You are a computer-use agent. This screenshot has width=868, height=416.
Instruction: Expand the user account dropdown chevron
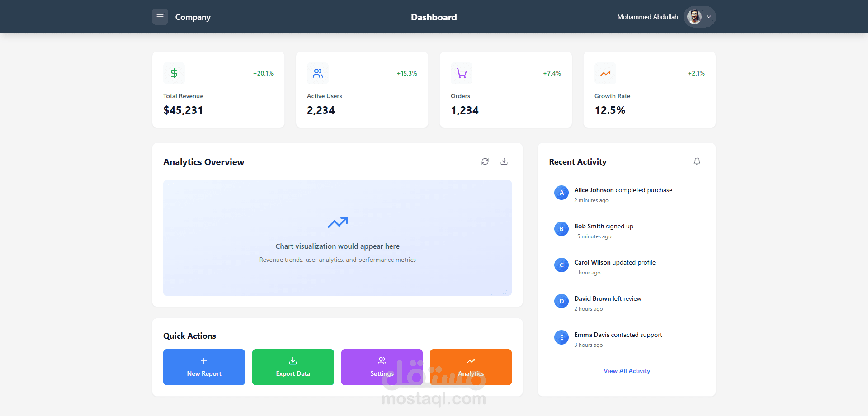click(709, 17)
